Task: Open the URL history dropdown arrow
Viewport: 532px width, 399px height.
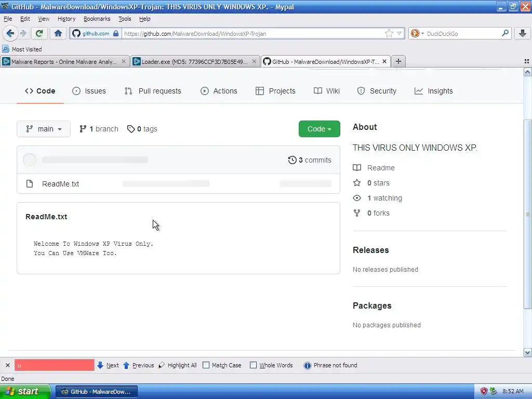Action: point(400,33)
